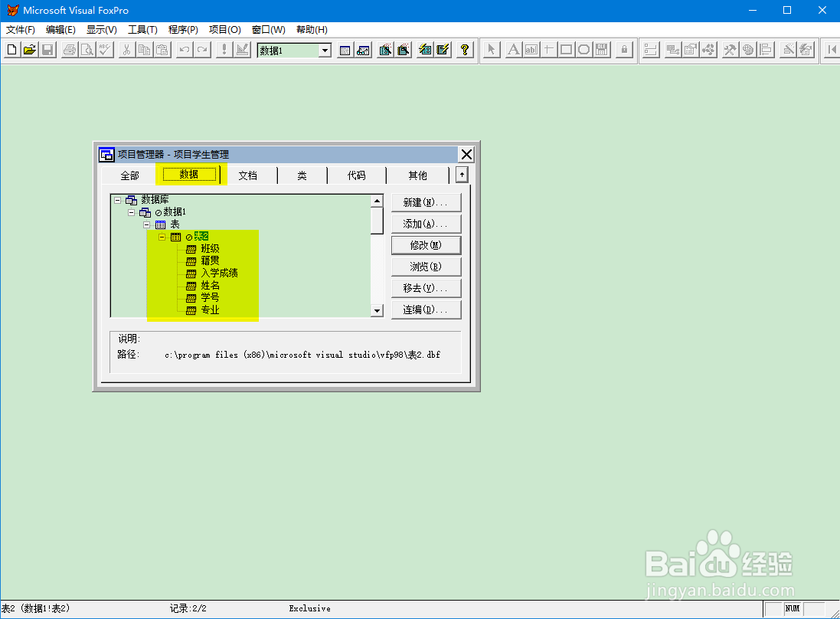Select the arrow pointer Select Objects tool
840x619 pixels.
click(492, 50)
